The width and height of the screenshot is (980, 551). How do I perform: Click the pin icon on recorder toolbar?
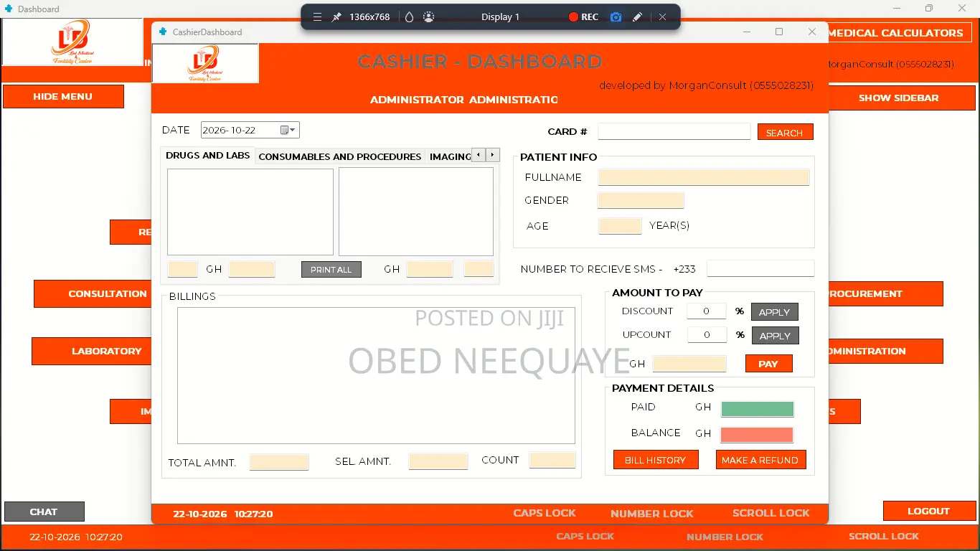click(x=336, y=17)
